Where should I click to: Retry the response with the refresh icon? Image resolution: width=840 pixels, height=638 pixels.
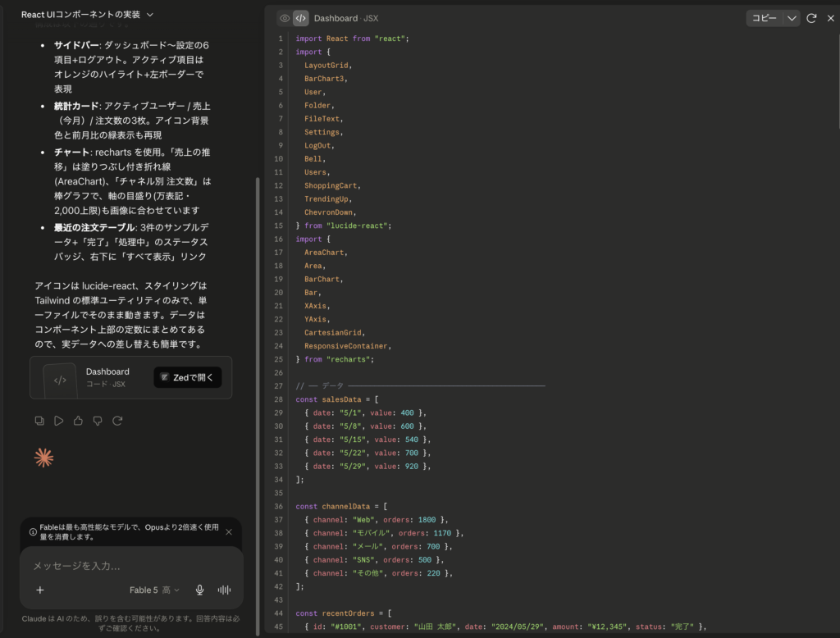click(117, 421)
